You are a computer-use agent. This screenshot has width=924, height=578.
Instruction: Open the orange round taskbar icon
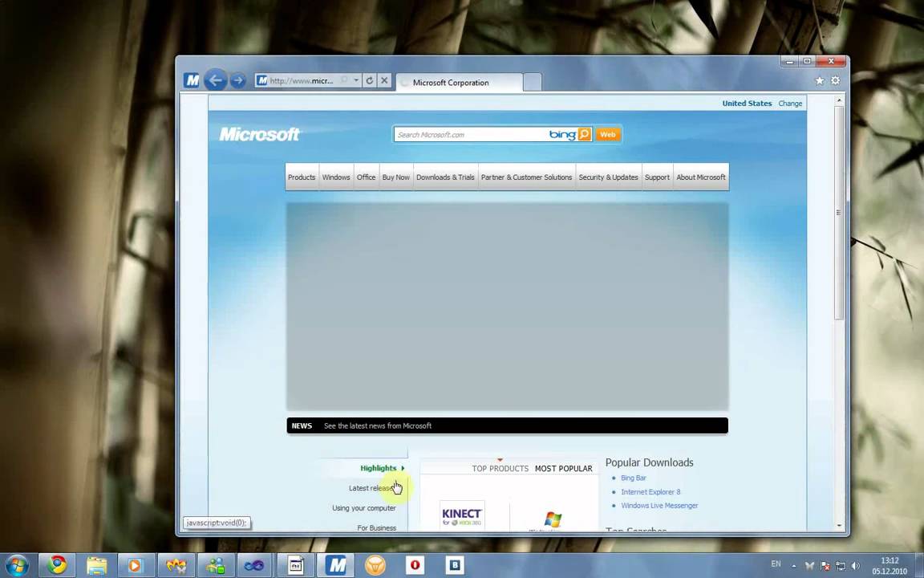click(375, 565)
